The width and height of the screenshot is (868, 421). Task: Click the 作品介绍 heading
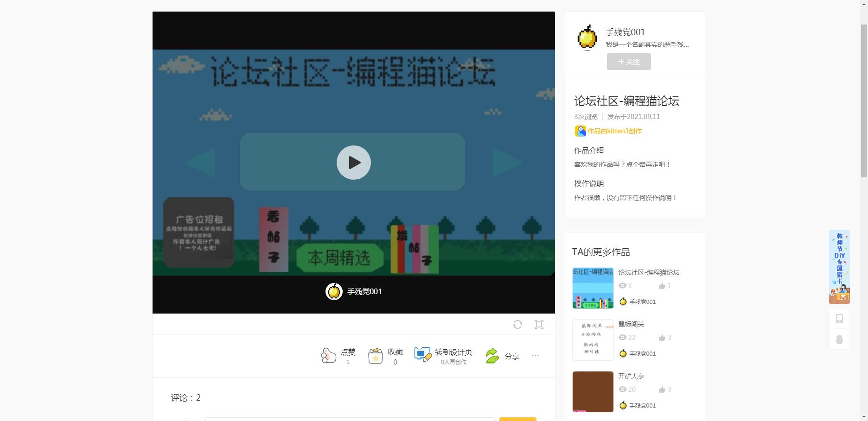tap(589, 150)
